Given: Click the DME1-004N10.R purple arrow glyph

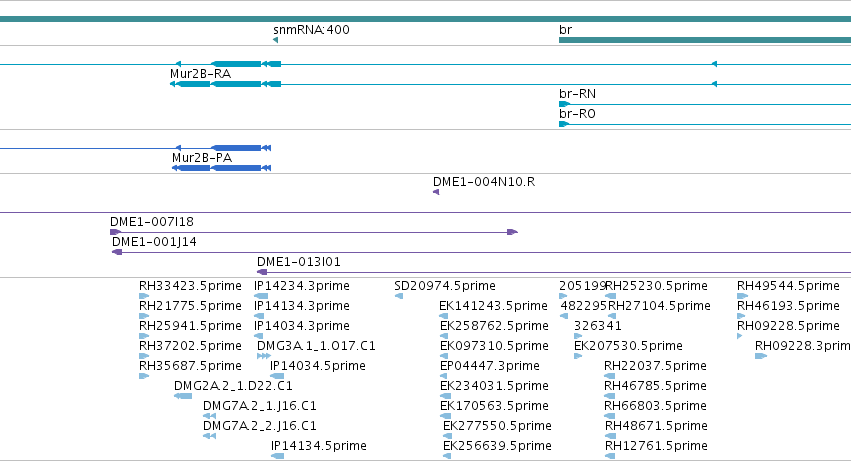Looking at the screenshot, I should (436, 192).
